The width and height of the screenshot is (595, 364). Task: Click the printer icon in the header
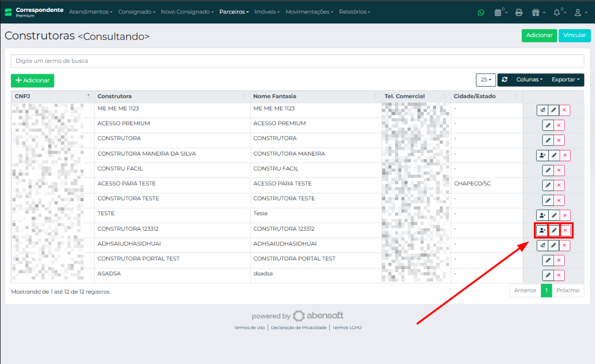click(519, 12)
